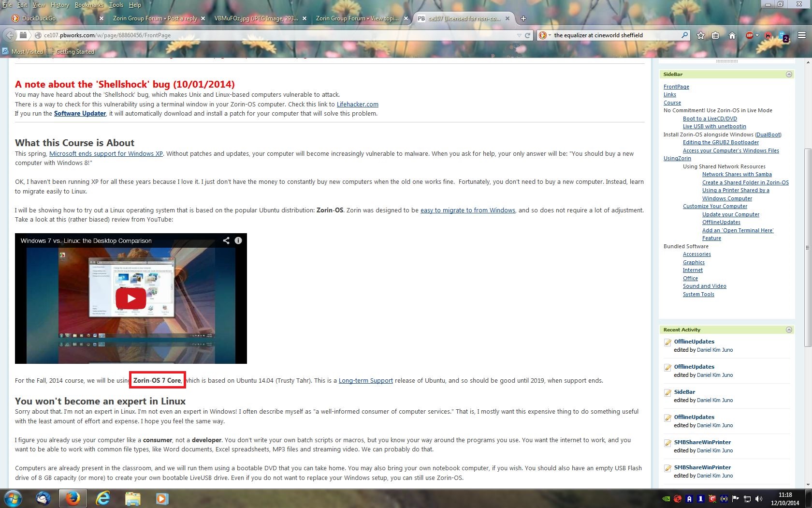Open the Adblock Plus dropdown arrow
The width and height of the screenshot is (812, 508).
pos(757,35)
